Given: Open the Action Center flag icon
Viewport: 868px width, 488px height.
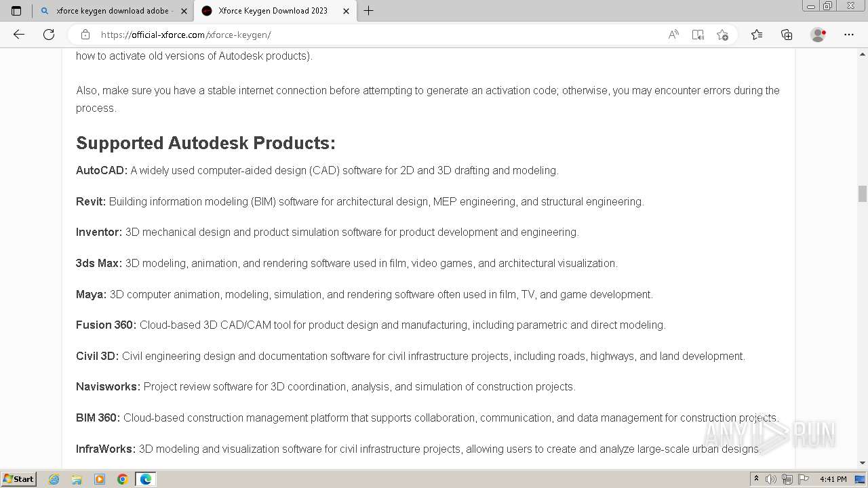Looking at the screenshot, I should 804,479.
